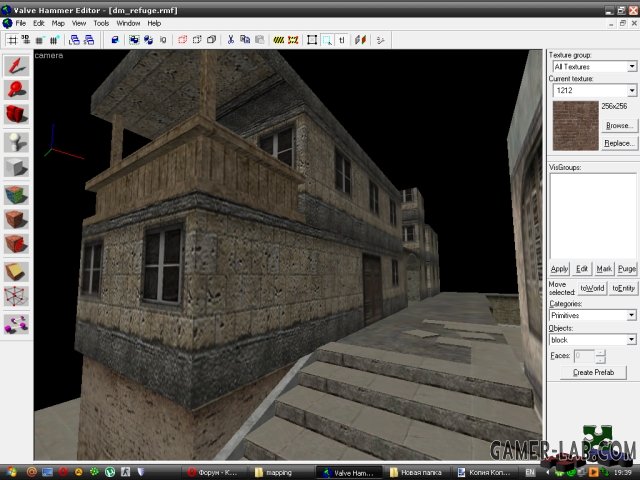Toggle Ignore Groups (ig) button
640x480 pixels.
coord(163,40)
